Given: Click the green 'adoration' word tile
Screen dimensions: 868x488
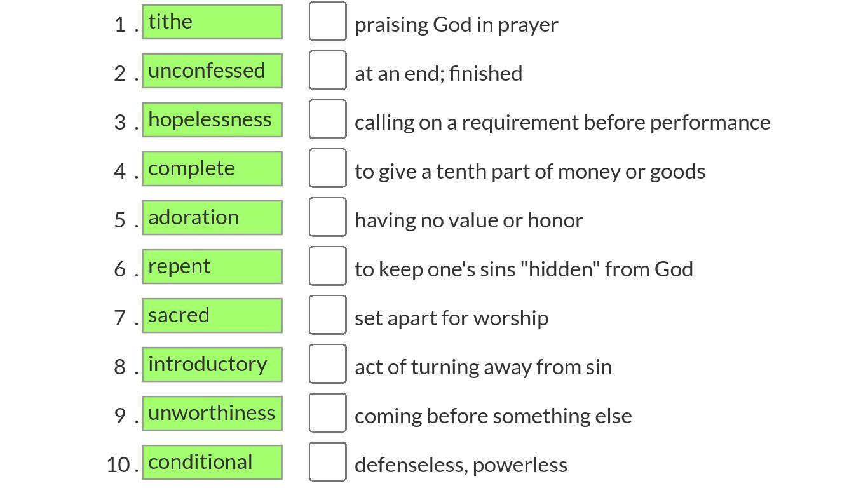Looking at the screenshot, I should click(x=212, y=218).
